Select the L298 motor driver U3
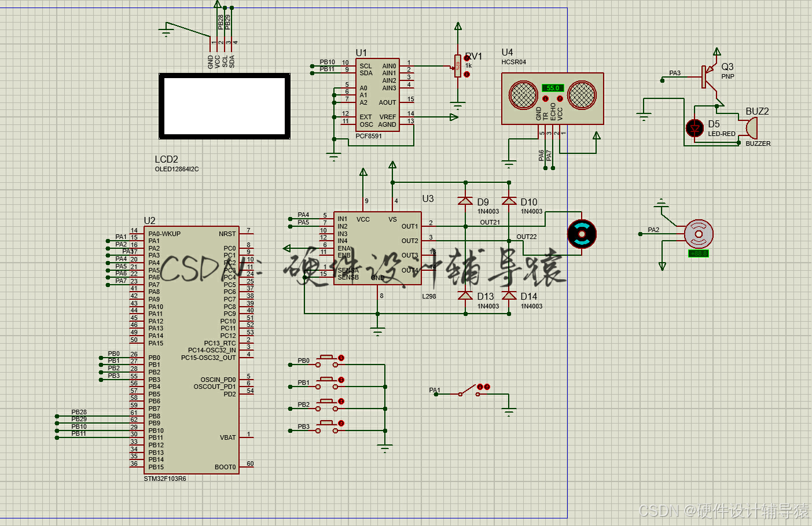The image size is (812, 526). pyautogui.click(x=377, y=248)
